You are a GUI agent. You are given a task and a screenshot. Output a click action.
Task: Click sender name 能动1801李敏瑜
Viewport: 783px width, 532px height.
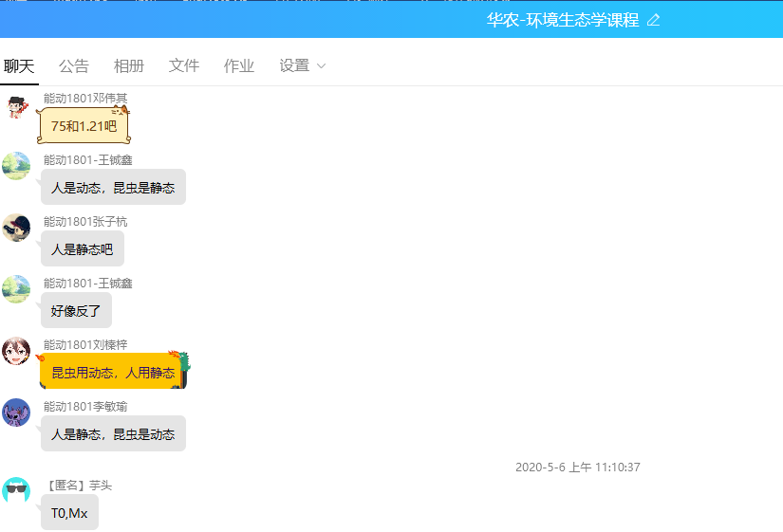click(x=85, y=406)
